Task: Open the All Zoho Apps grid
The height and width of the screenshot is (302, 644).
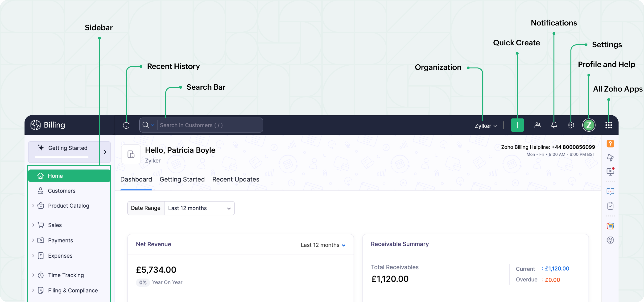Action: [x=608, y=125]
